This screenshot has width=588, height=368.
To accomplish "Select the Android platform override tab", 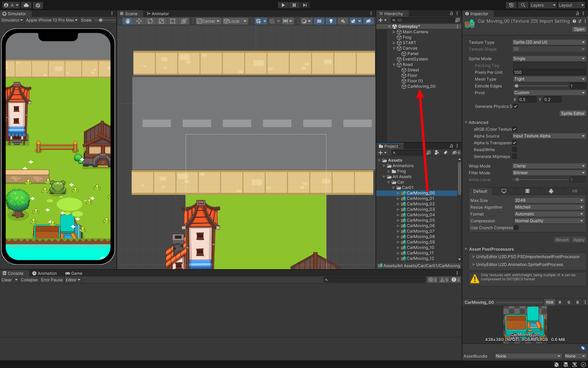I will point(551,191).
